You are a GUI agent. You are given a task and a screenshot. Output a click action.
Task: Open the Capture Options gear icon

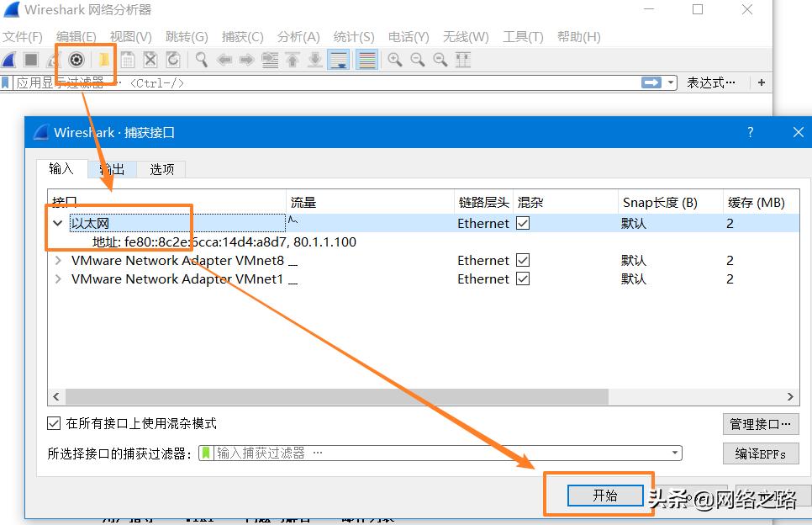[x=76, y=59]
